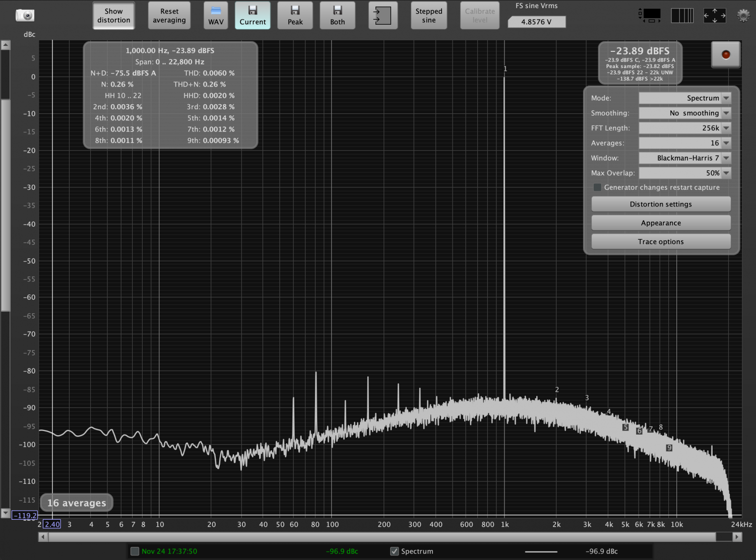
Task: Open the Appearance settings
Action: (661, 223)
